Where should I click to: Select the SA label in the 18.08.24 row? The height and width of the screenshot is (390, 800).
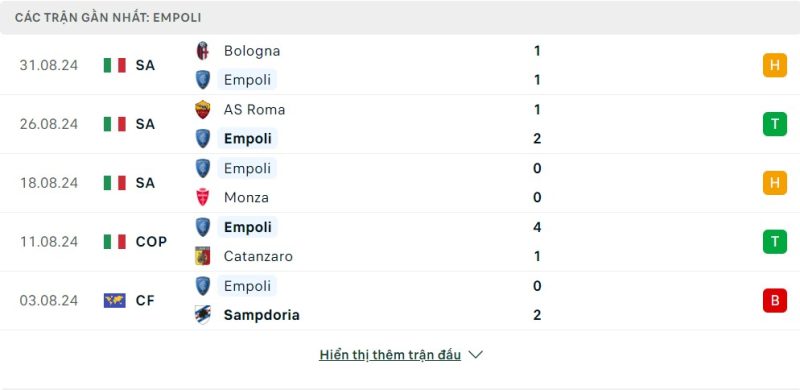tap(145, 183)
